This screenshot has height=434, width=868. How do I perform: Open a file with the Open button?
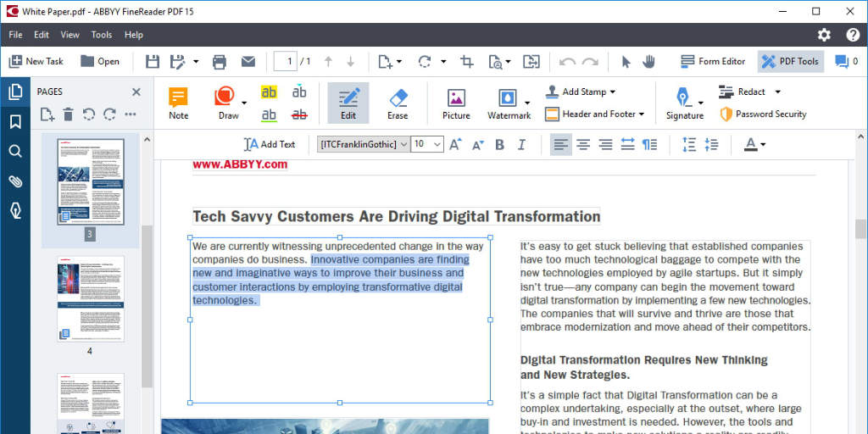pos(100,61)
